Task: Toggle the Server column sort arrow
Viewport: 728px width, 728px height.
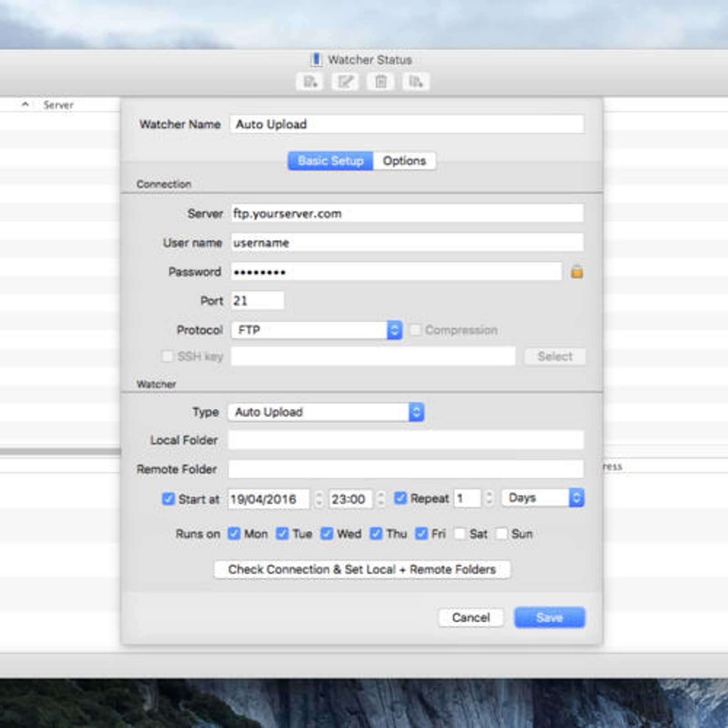Action: click(25, 105)
